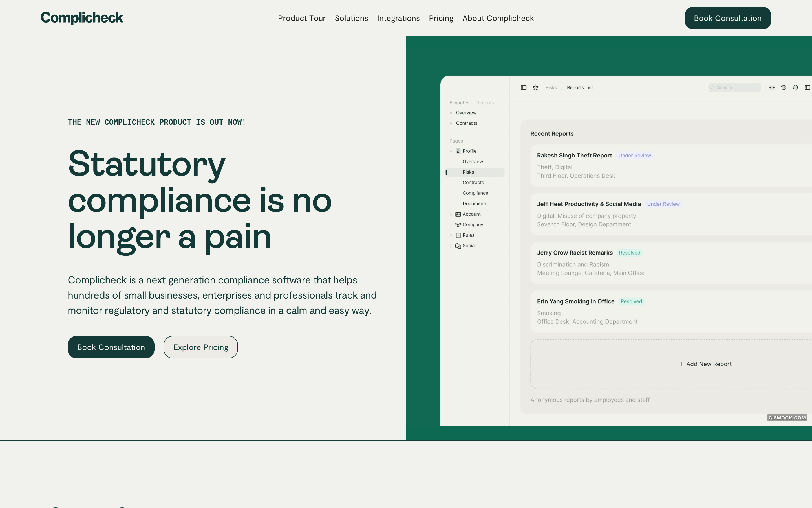Select Documents in the sidebar

pos(475,203)
